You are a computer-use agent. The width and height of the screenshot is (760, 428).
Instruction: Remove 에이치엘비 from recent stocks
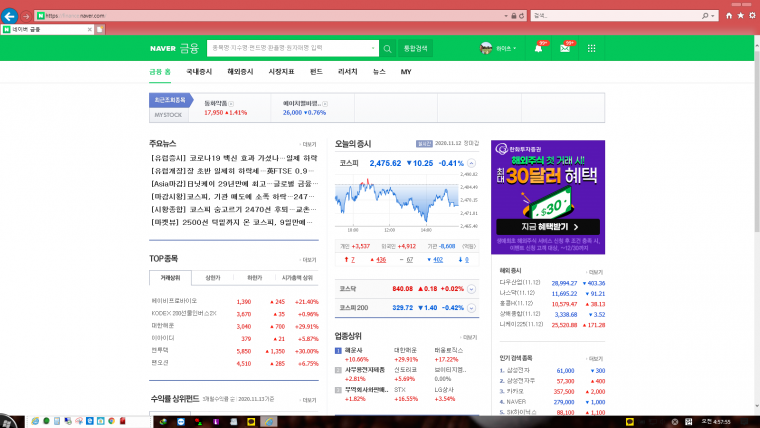pyautogui.click(x=325, y=104)
